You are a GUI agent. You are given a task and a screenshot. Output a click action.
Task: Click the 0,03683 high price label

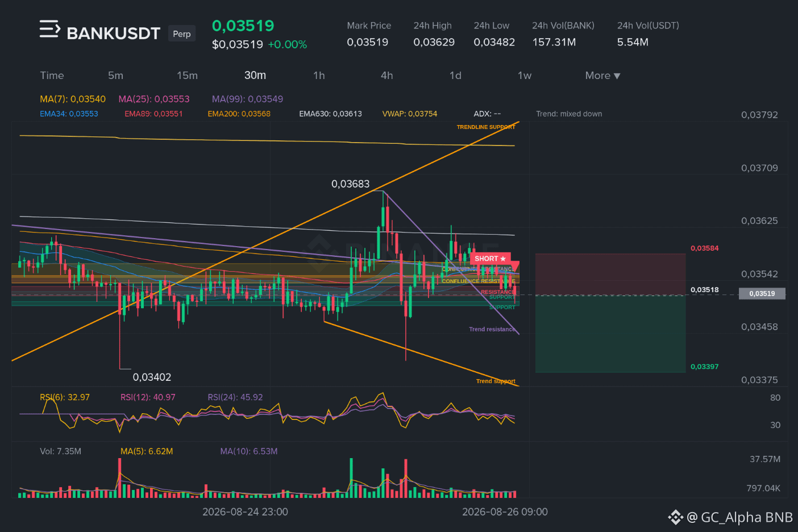click(350, 184)
